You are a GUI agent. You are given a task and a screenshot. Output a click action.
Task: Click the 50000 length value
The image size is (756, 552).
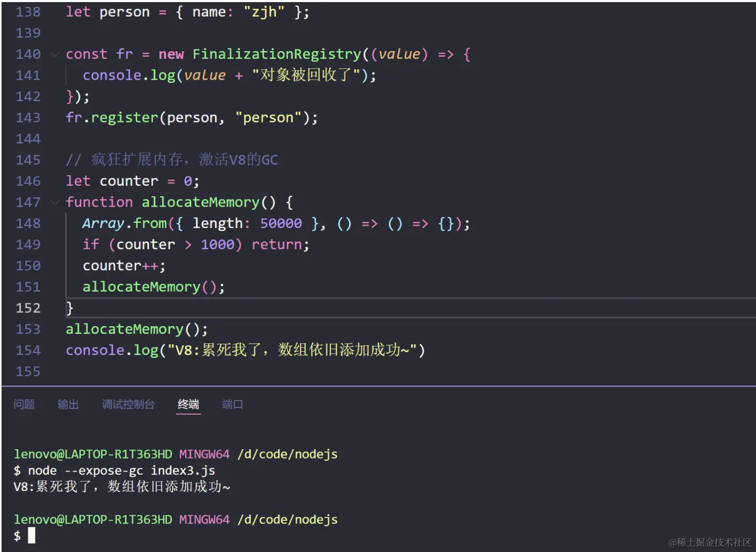click(281, 223)
